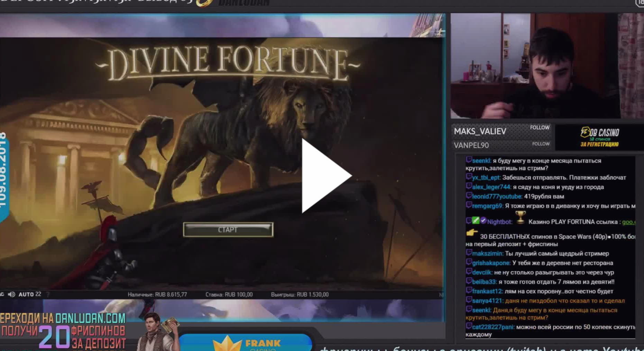Click the СТАРТ button on Divine Fortune

coord(228,230)
